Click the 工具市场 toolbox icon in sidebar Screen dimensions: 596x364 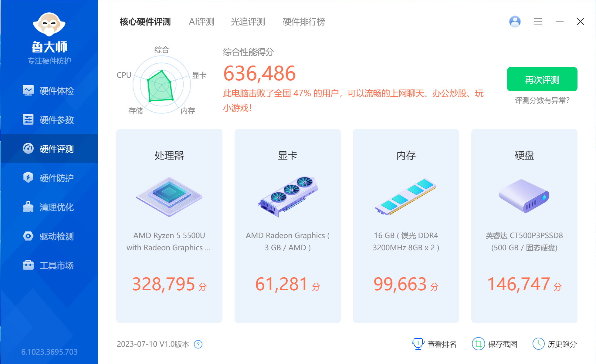[28, 265]
